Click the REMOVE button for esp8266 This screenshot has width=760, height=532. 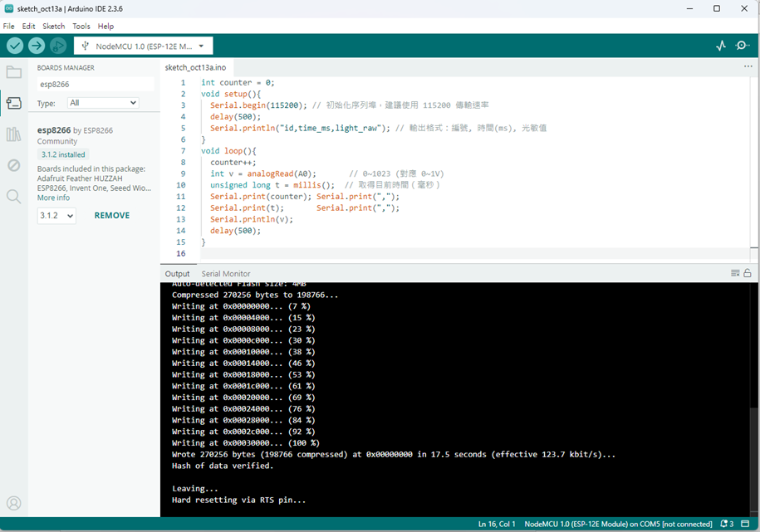tap(111, 216)
